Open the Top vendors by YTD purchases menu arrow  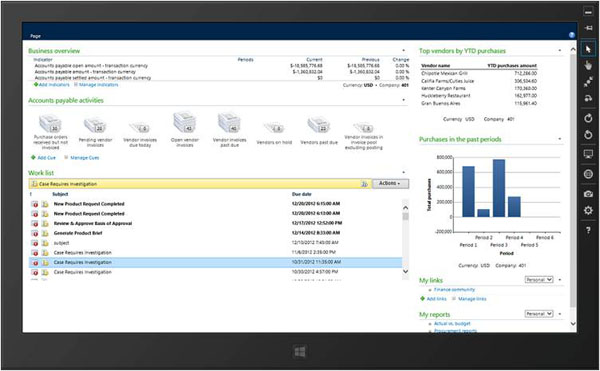(x=560, y=50)
